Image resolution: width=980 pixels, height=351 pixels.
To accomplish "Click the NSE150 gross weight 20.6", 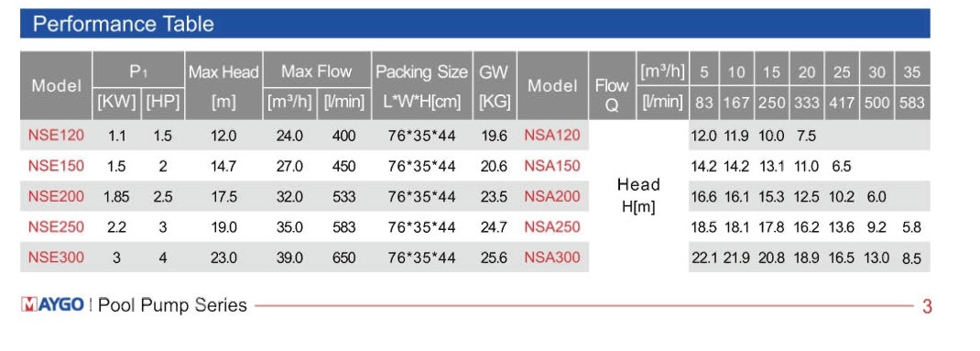I will 495,167.
